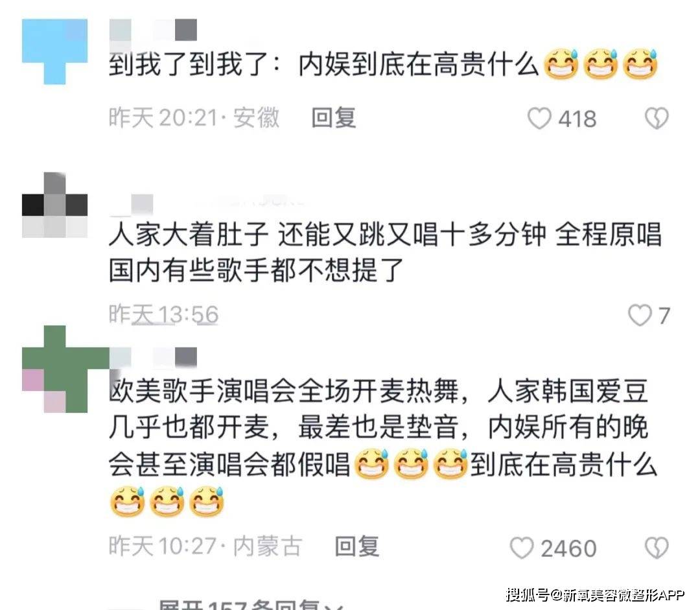Click the 昨天 13:56 timestamp

[x=163, y=314]
